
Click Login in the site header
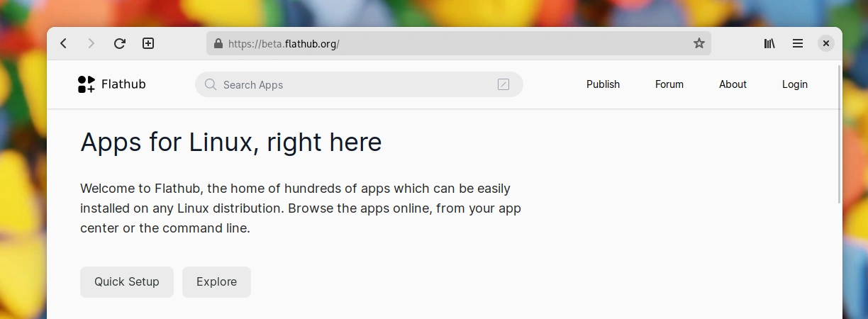tap(795, 84)
